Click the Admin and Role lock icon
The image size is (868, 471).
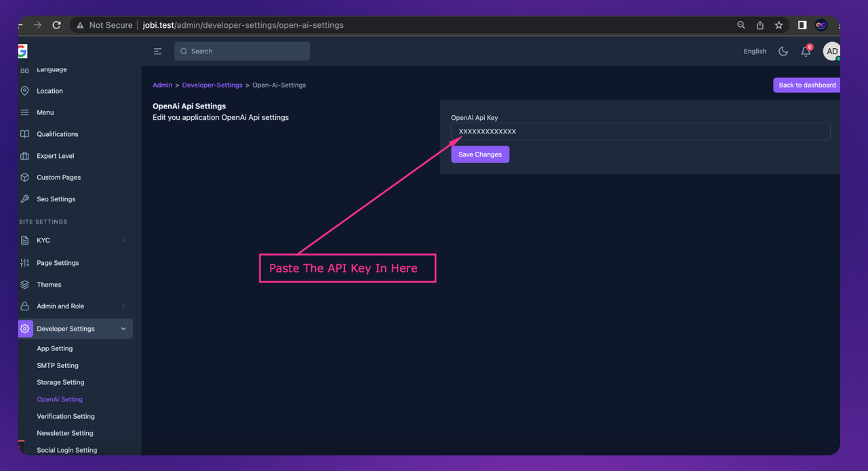click(x=25, y=306)
